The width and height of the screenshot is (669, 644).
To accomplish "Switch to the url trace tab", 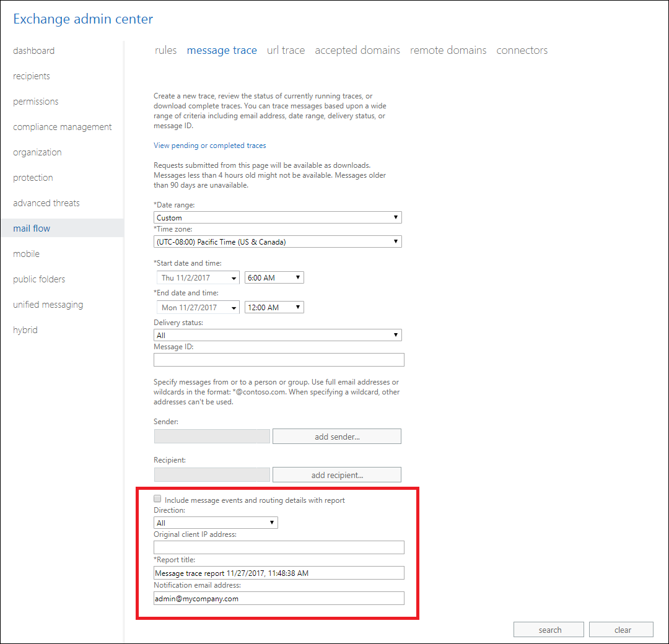I will click(286, 50).
